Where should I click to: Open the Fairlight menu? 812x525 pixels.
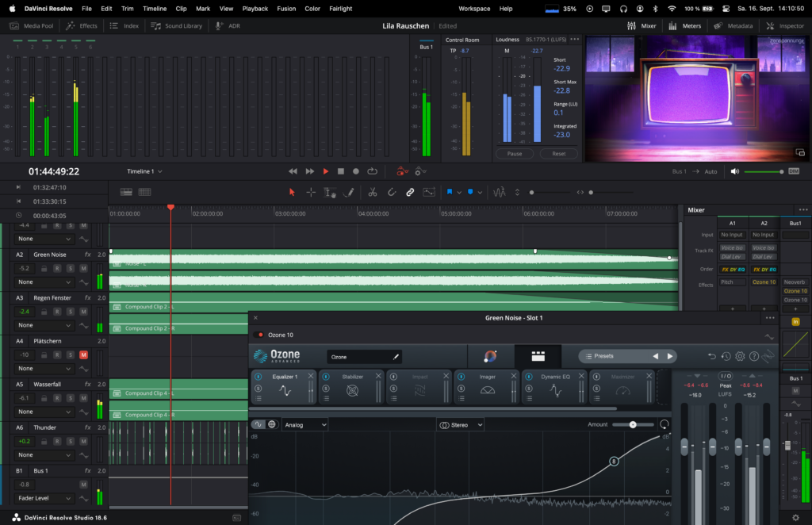click(341, 8)
